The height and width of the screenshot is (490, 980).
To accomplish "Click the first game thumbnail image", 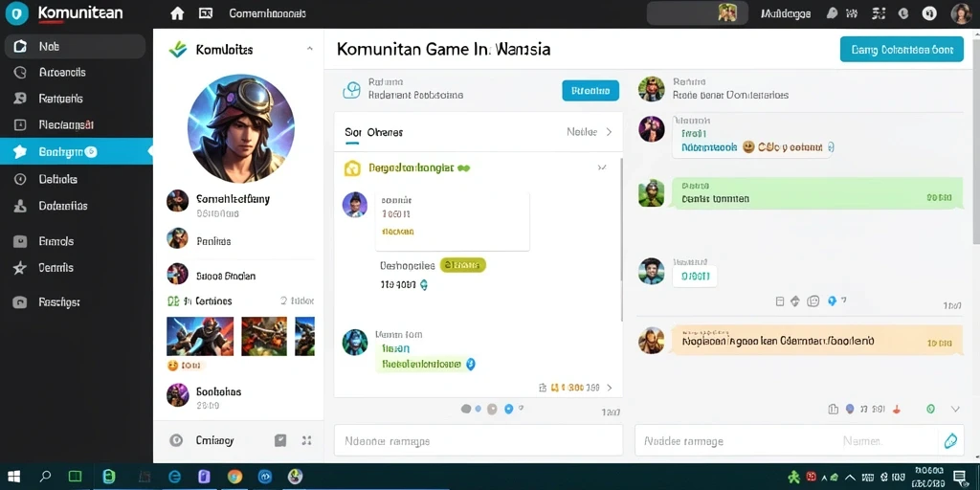I will click(200, 336).
